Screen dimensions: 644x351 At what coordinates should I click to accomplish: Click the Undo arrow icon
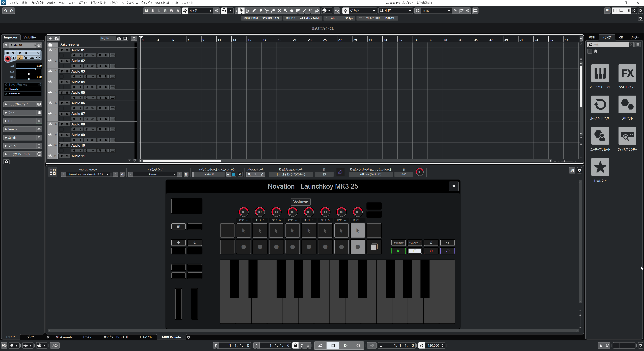5,11
